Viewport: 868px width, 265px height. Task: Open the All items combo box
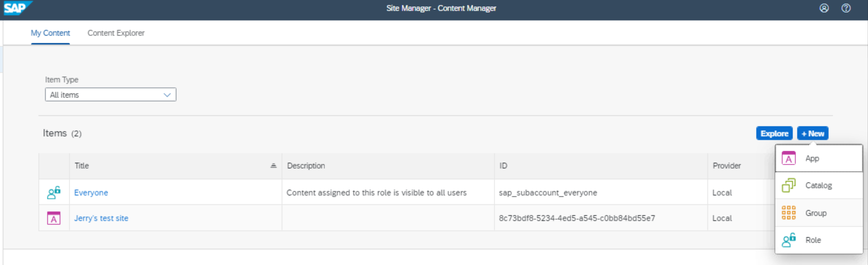click(x=105, y=95)
